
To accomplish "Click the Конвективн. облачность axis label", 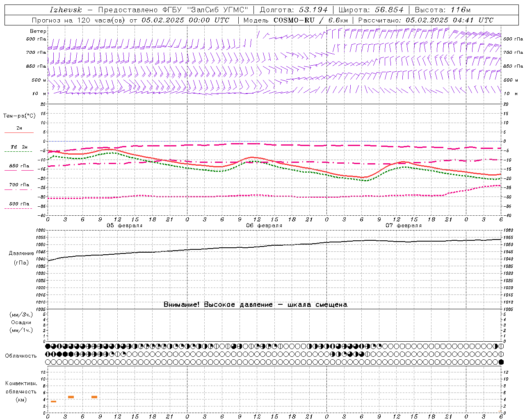I will (21, 388).
